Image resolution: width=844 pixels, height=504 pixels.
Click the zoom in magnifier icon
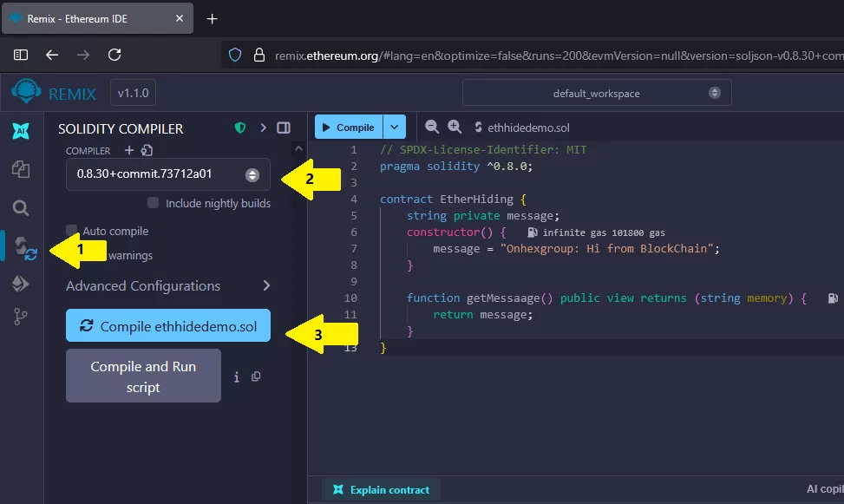(455, 128)
